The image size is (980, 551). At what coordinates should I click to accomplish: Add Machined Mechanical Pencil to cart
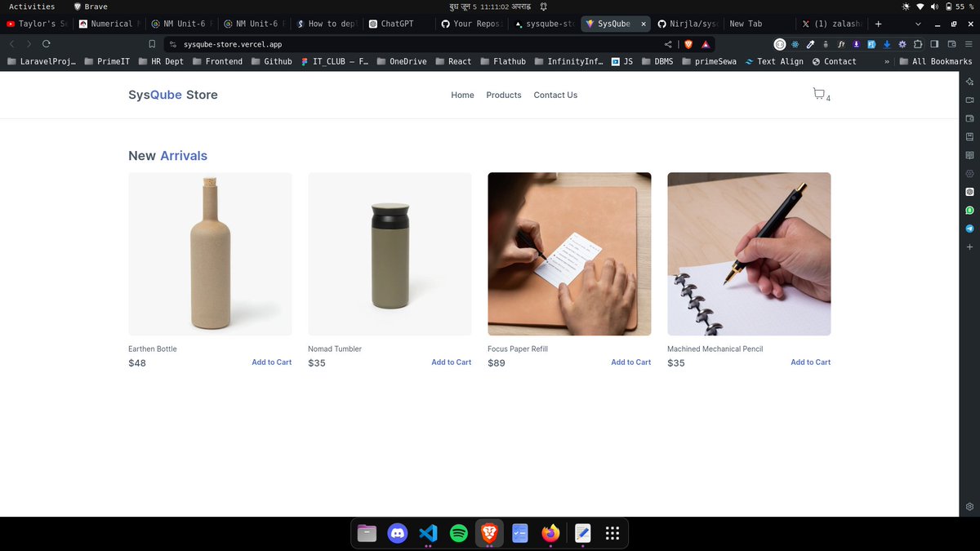pyautogui.click(x=810, y=362)
